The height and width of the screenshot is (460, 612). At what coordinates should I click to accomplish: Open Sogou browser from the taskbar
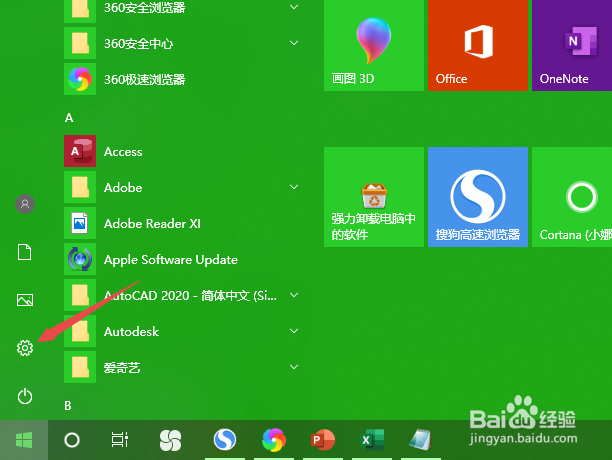(x=224, y=440)
